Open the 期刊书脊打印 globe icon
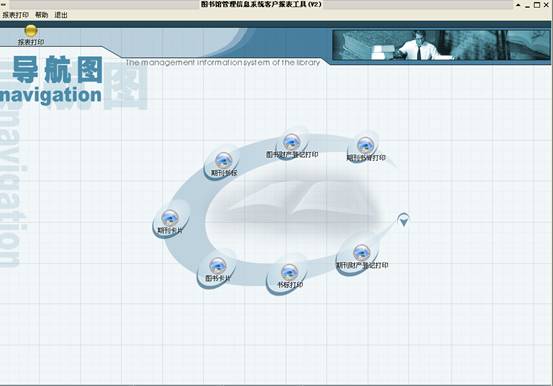The height and width of the screenshot is (386, 553). click(x=365, y=145)
